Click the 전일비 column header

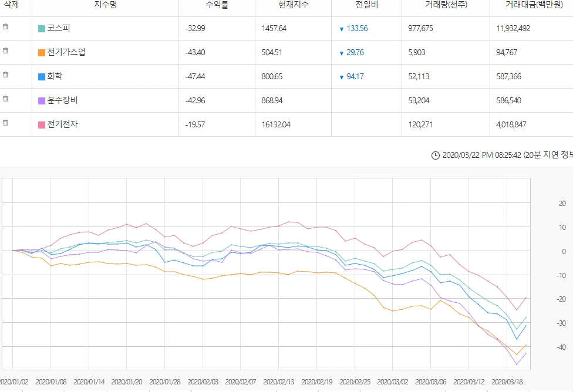(366, 4)
